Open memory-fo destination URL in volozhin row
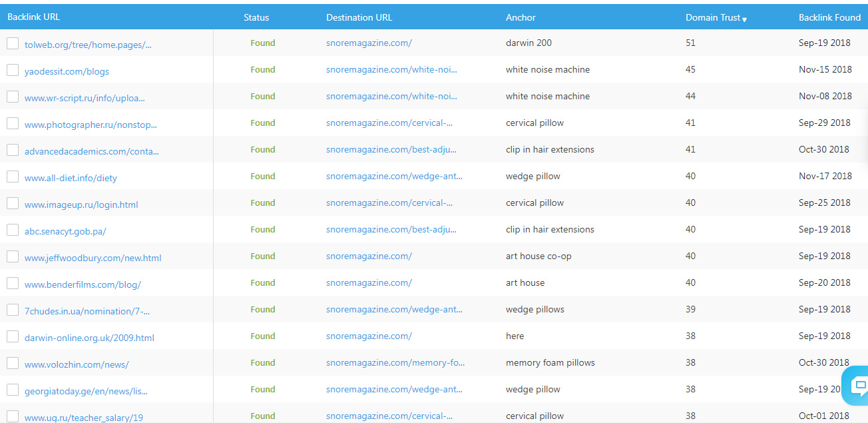The width and height of the screenshot is (868, 423). [x=395, y=362]
